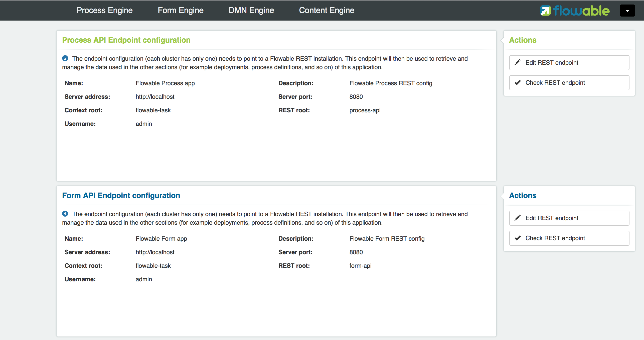Open the DMN Engine section

(251, 10)
